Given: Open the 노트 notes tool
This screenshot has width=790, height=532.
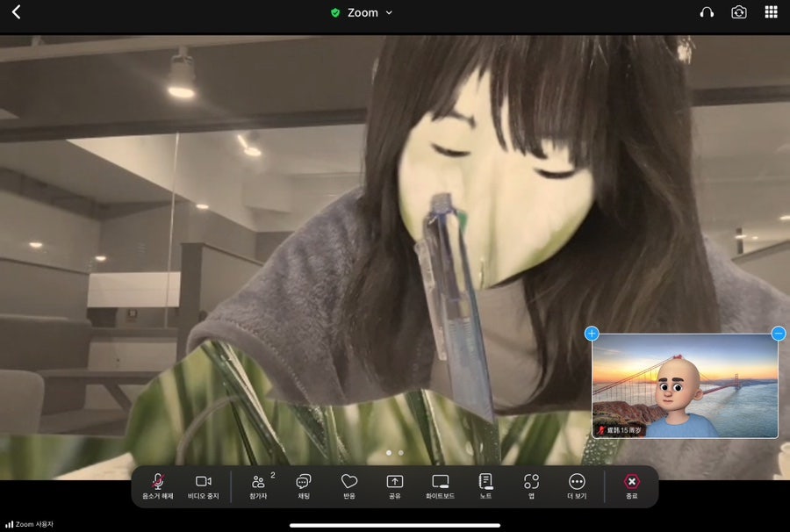Looking at the screenshot, I should pos(485,485).
